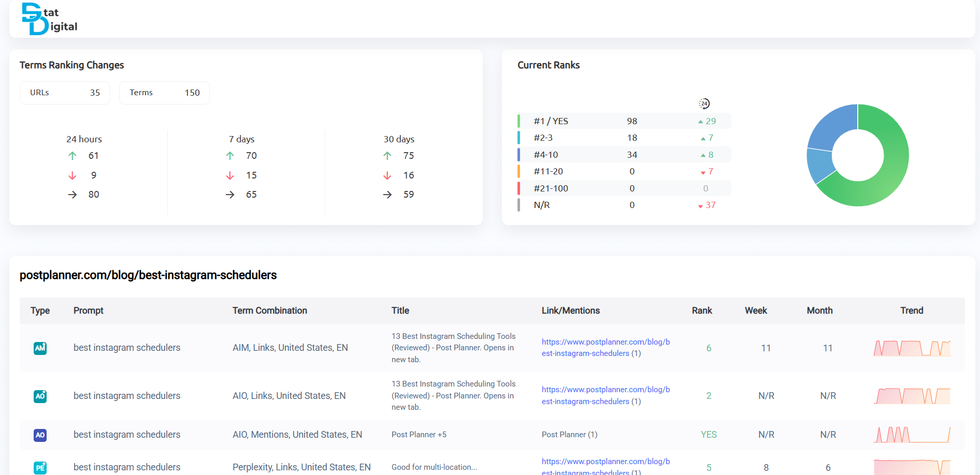Click the up arrow under 7 days
980x475 pixels.
click(230, 156)
